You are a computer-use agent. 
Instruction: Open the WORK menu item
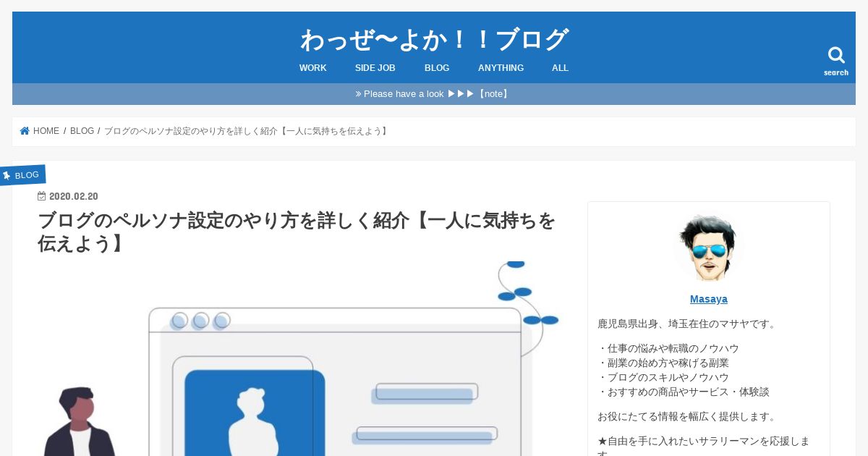click(x=313, y=68)
